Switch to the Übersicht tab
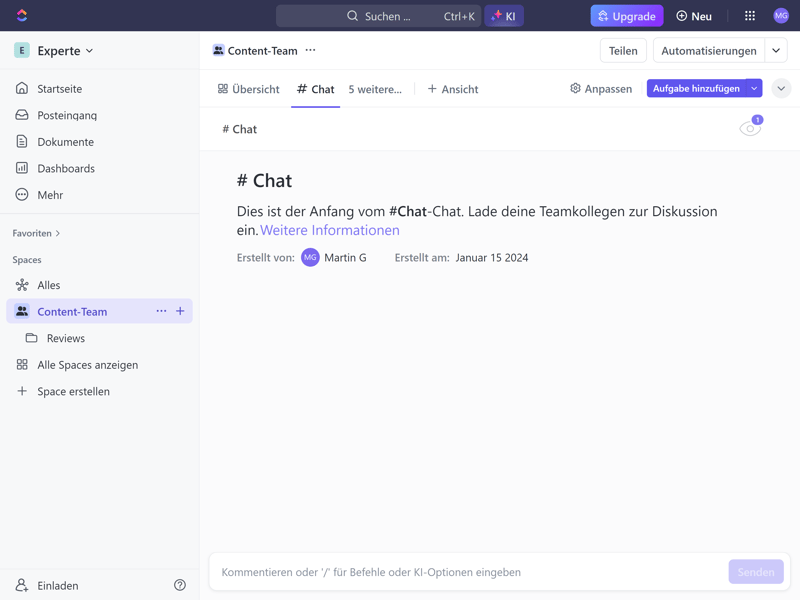Viewport: 800px width, 600px height. coord(249,89)
